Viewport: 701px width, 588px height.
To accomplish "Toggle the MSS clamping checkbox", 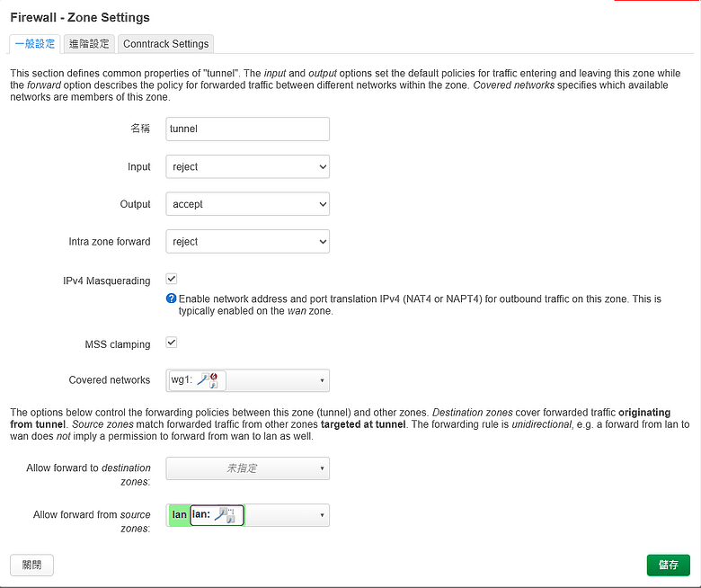I will pyautogui.click(x=172, y=343).
